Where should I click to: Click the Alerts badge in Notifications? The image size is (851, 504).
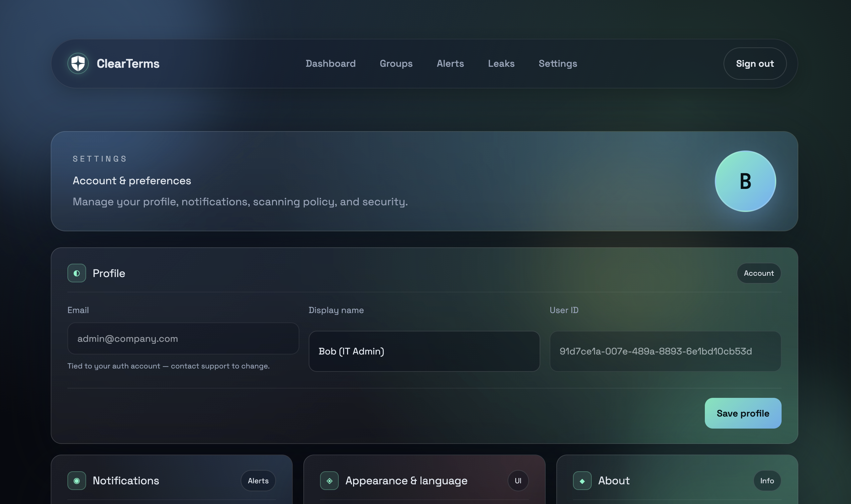(x=258, y=481)
